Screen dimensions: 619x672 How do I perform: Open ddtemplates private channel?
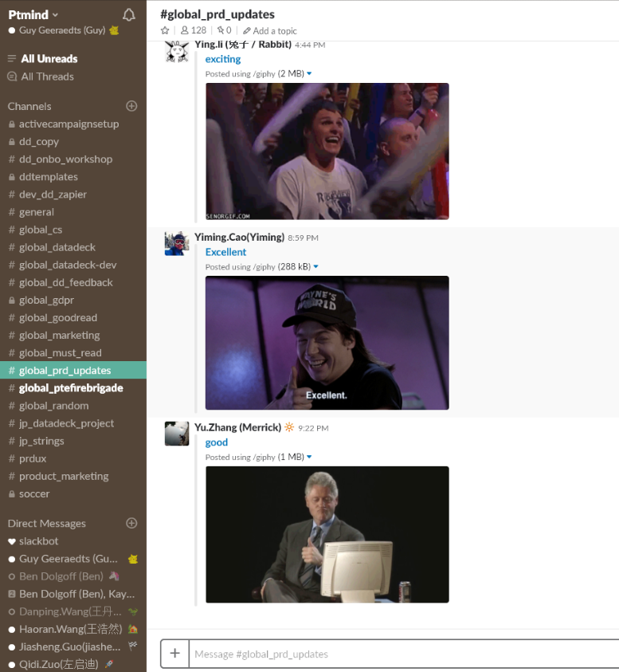click(x=73, y=177)
